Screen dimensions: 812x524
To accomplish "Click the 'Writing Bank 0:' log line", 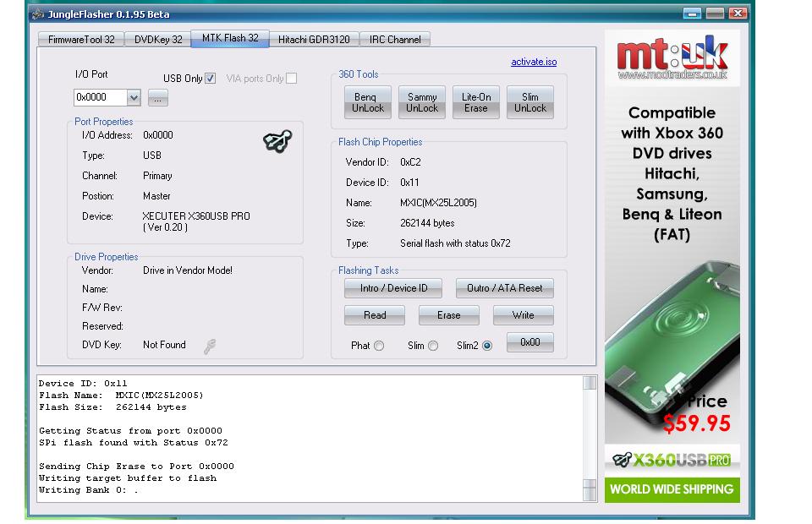I will tap(89, 490).
